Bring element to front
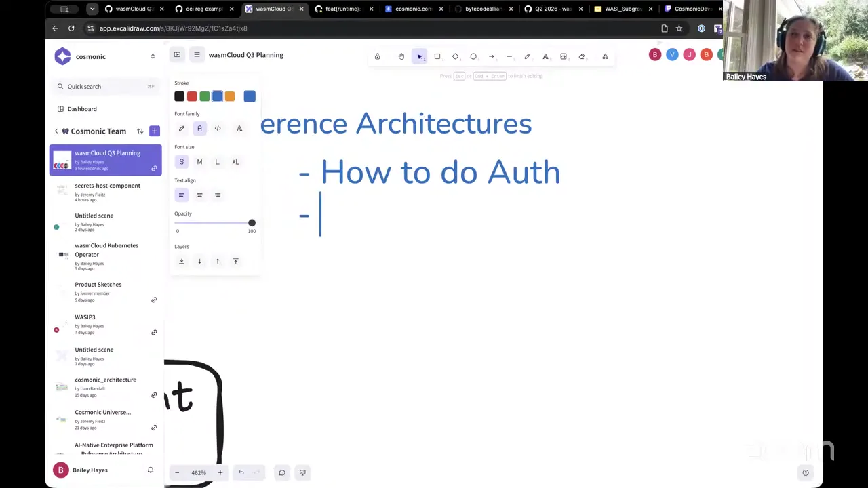The width and height of the screenshot is (868, 488). click(x=235, y=261)
